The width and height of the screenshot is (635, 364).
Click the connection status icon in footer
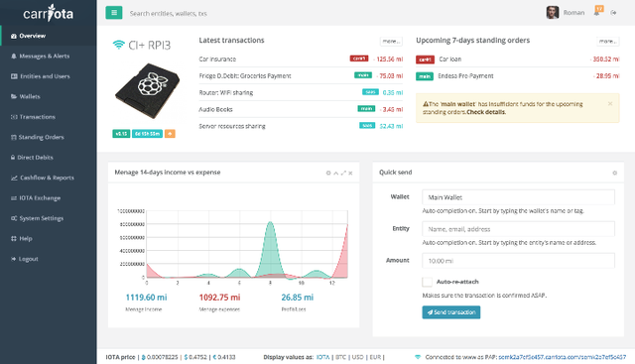pyautogui.click(x=418, y=357)
